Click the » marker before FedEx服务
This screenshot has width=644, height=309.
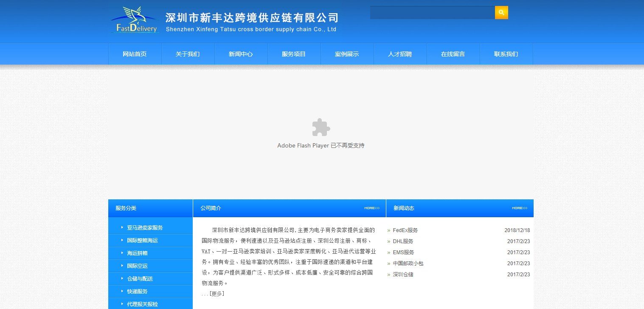click(x=389, y=230)
